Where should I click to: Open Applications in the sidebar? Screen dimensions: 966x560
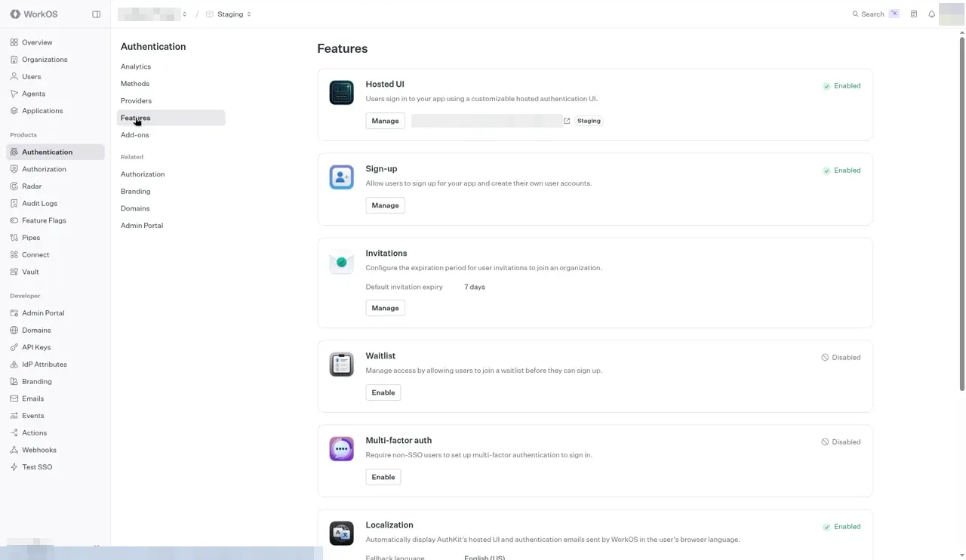[55, 111]
